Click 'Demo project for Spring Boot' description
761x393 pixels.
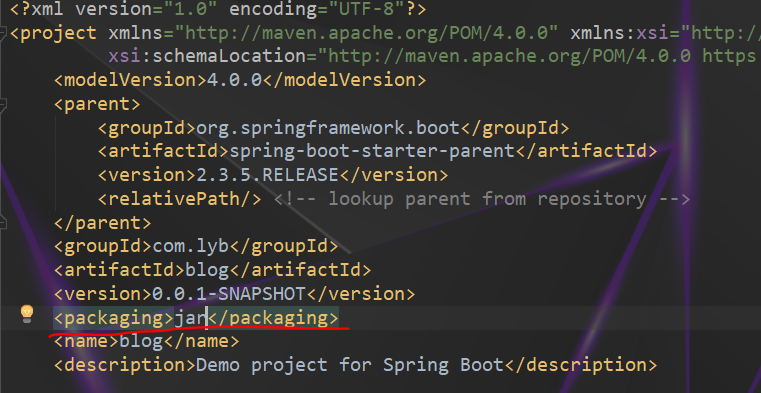[x=350, y=365]
